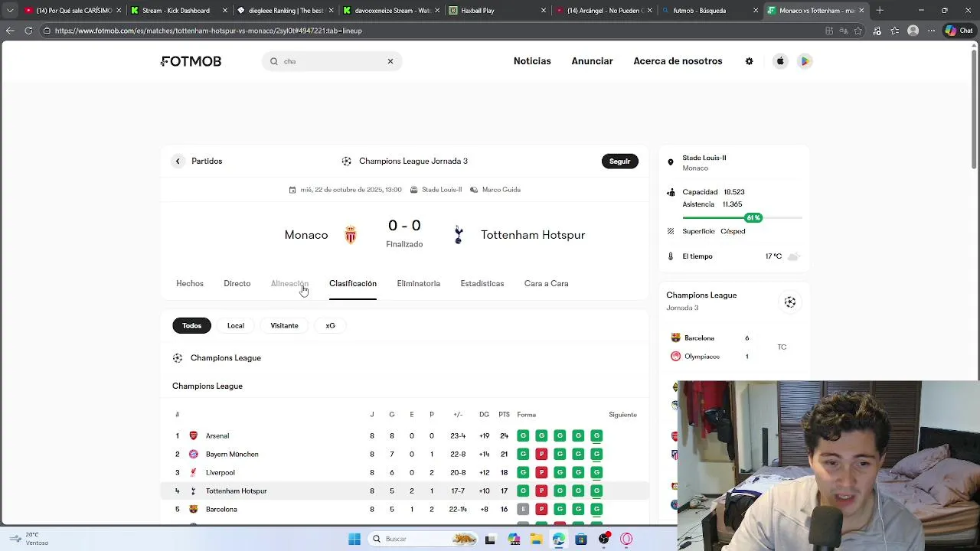
Task: Click the Apple App Store icon
Action: click(x=780, y=61)
